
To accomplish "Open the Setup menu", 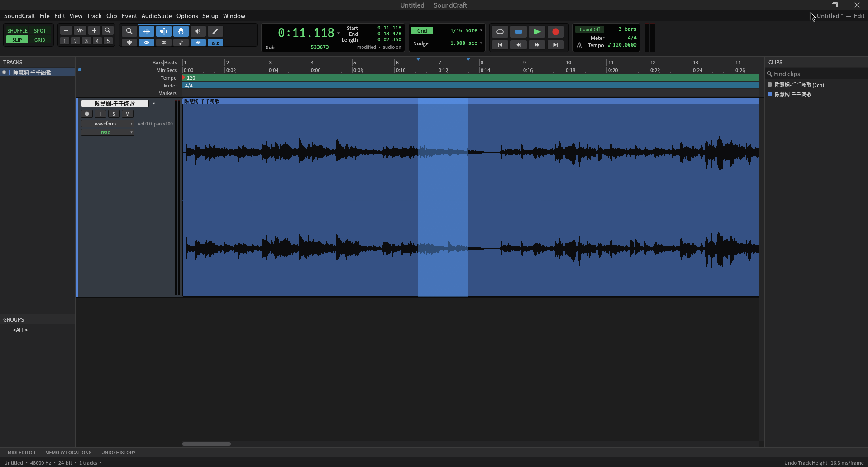I will point(210,16).
